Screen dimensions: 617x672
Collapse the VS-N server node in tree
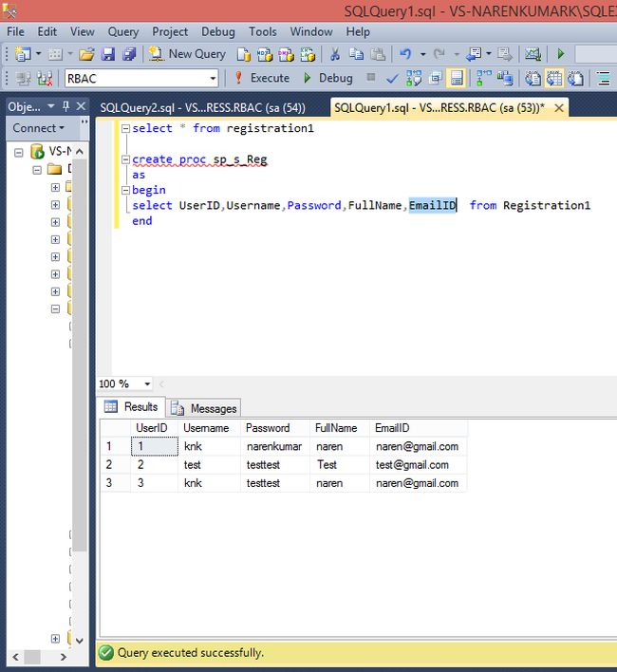tap(20, 152)
